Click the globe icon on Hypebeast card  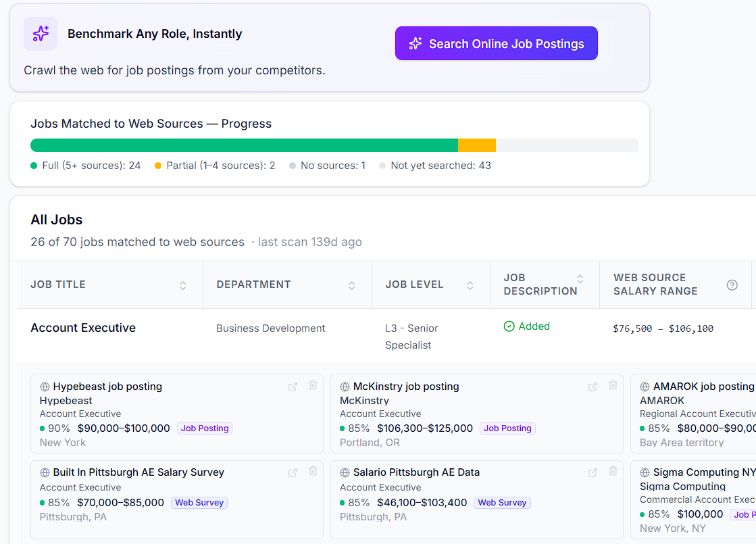click(45, 387)
